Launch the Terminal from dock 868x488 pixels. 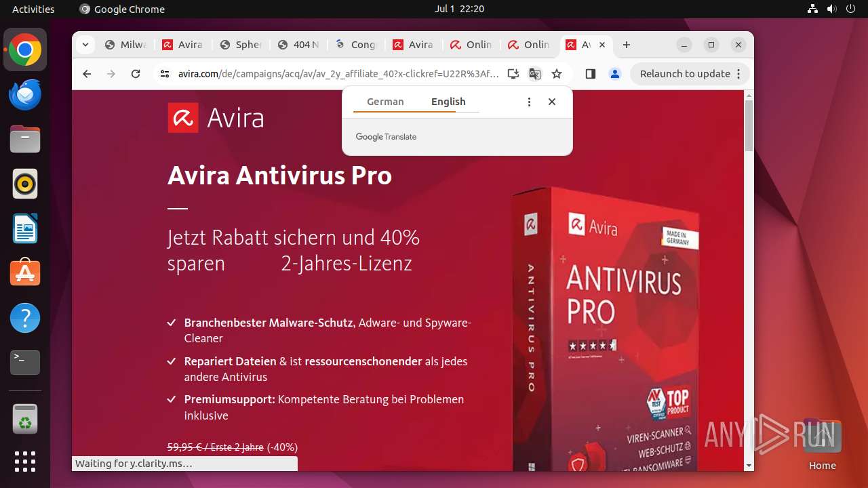click(x=25, y=363)
